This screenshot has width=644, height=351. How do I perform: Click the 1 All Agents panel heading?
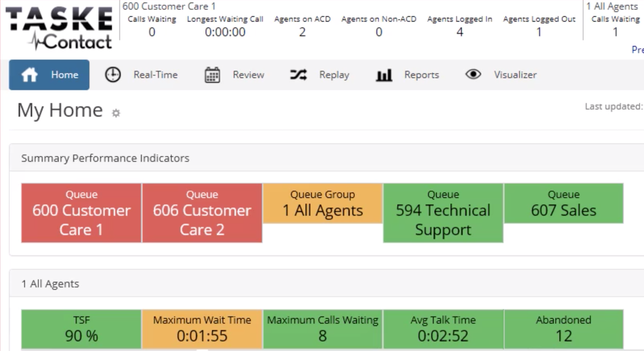50,284
